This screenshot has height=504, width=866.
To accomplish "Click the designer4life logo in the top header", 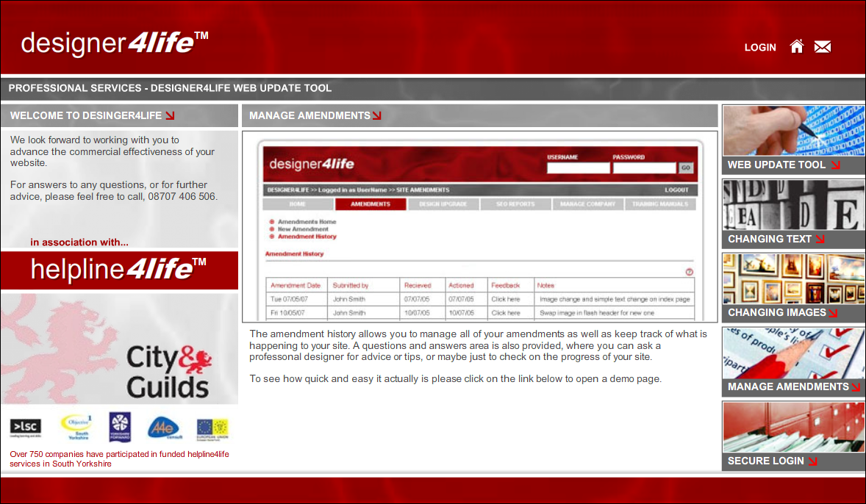I will pyautogui.click(x=115, y=43).
